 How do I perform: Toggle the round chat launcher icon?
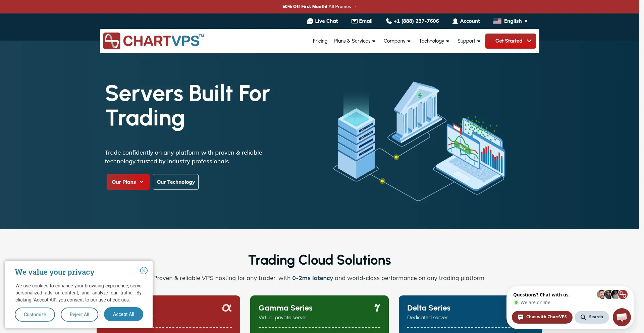(x=622, y=317)
